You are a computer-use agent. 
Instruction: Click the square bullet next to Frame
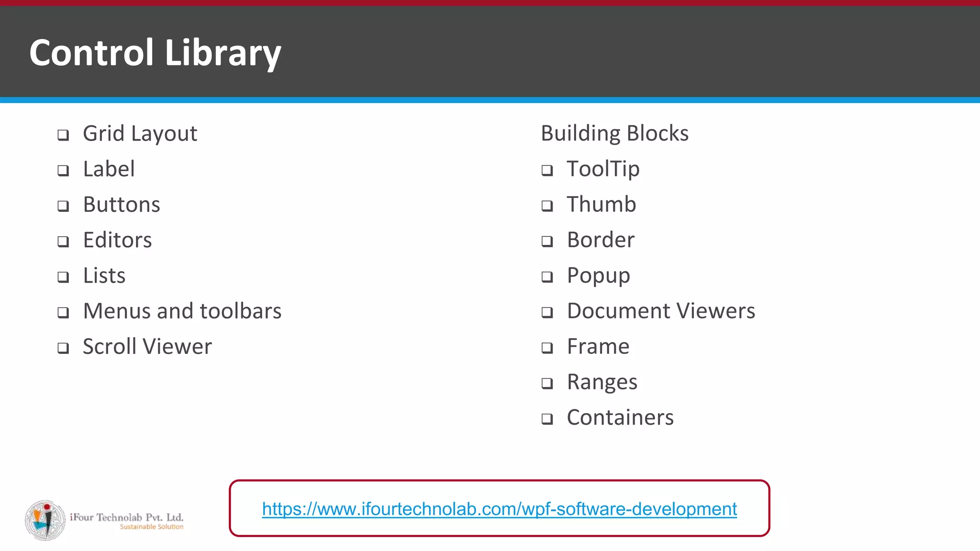point(547,348)
